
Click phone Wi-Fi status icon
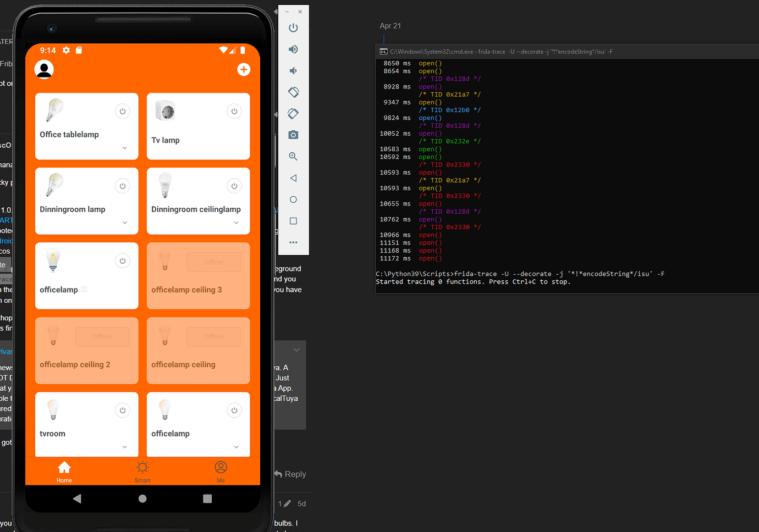pyautogui.click(x=223, y=50)
